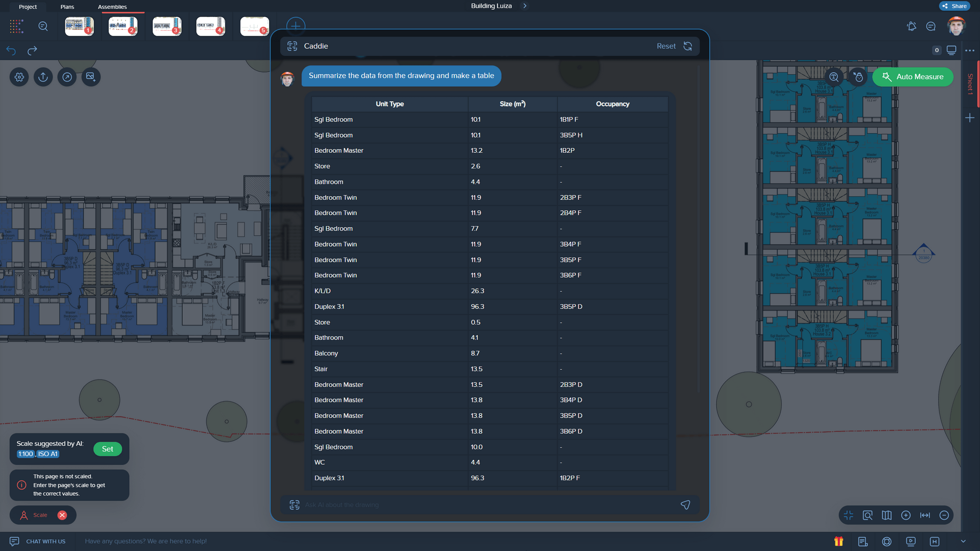Click the upload drawing icon
Screen dimensions: 980x551
pyautogui.click(x=43, y=77)
